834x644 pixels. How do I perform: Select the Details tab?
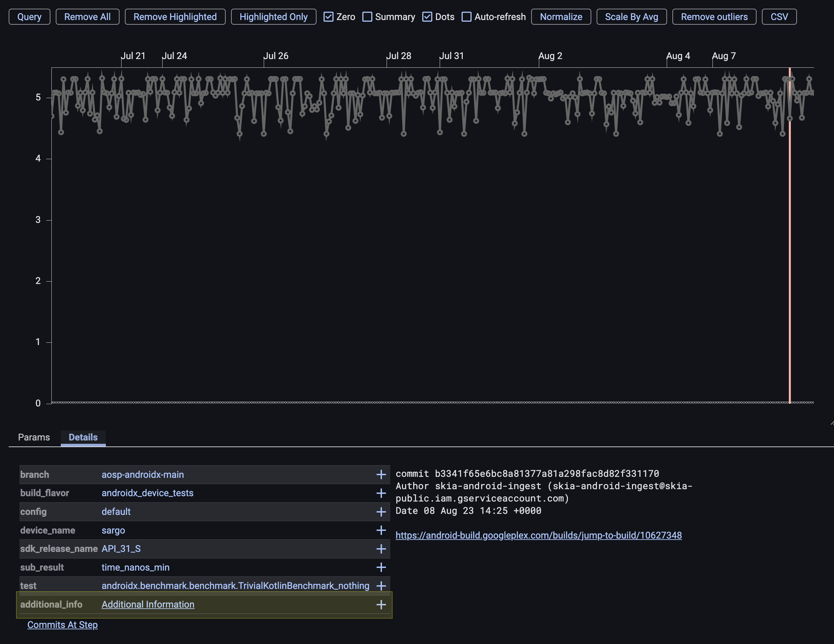(x=83, y=437)
